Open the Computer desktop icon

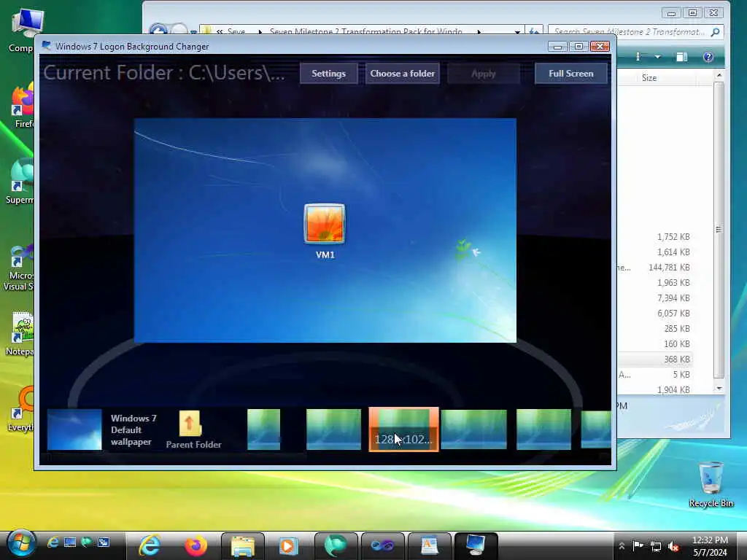coord(21,29)
